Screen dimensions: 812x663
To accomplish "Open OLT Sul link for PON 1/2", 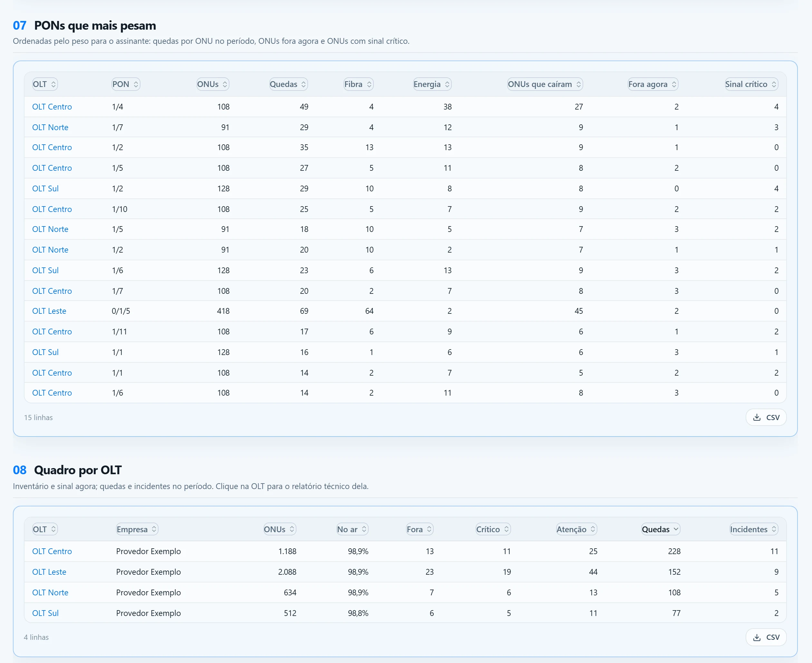I will (45, 189).
